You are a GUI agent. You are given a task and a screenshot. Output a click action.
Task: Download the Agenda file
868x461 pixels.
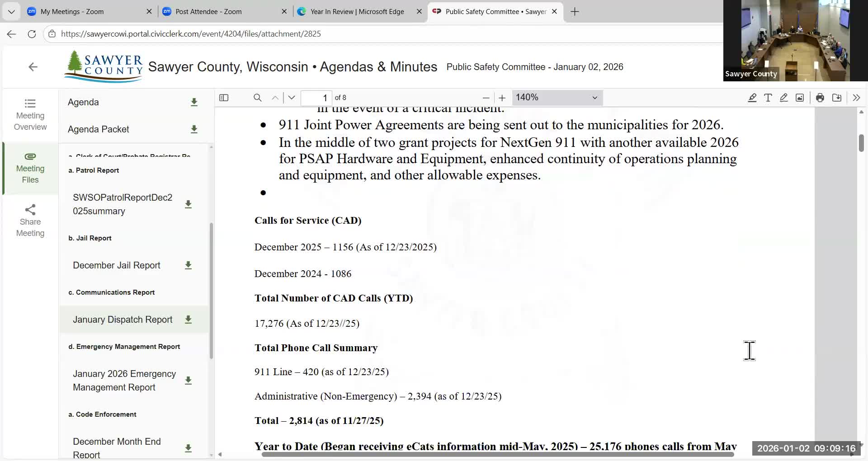194,102
